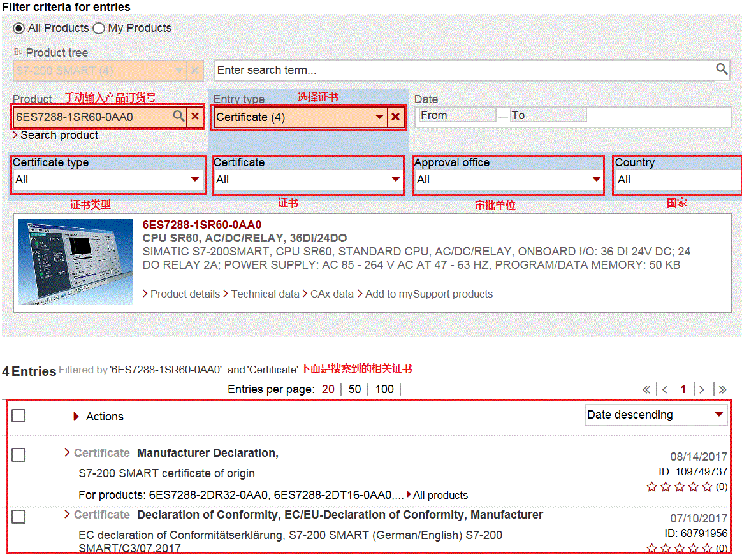Click the ID: 68791956 text
742x560 pixels.
pos(695,533)
